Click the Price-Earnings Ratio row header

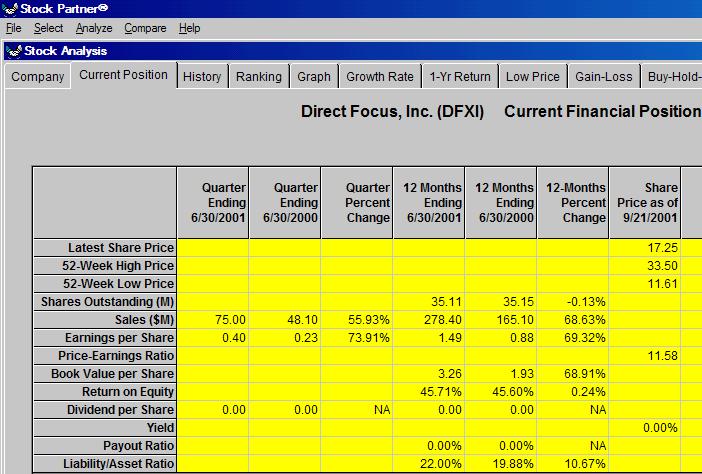click(x=105, y=356)
